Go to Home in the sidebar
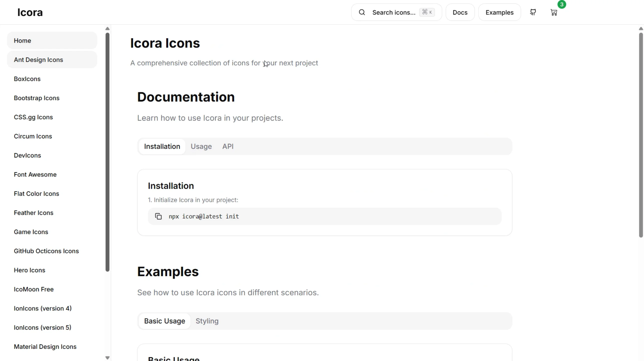Image resolution: width=644 pixels, height=361 pixels. (23, 41)
